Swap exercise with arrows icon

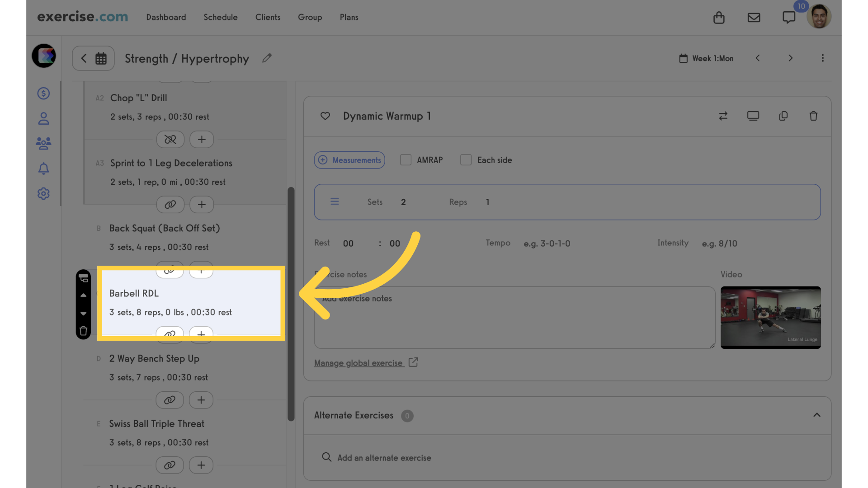coord(723,116)
